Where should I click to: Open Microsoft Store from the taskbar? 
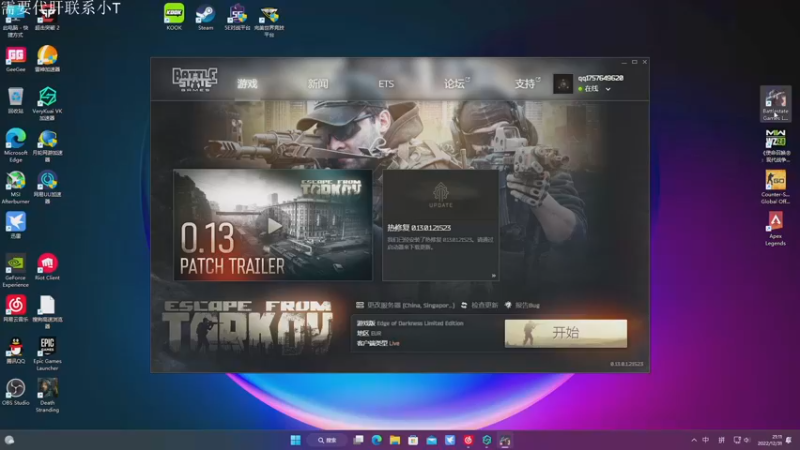pos(413,440)
